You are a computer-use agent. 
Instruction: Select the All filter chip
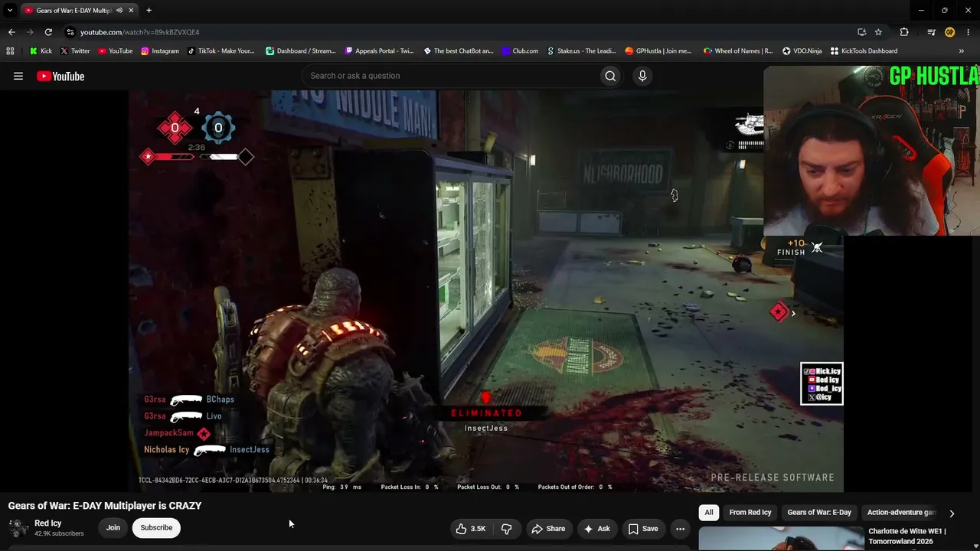click(x=709, y=513)
